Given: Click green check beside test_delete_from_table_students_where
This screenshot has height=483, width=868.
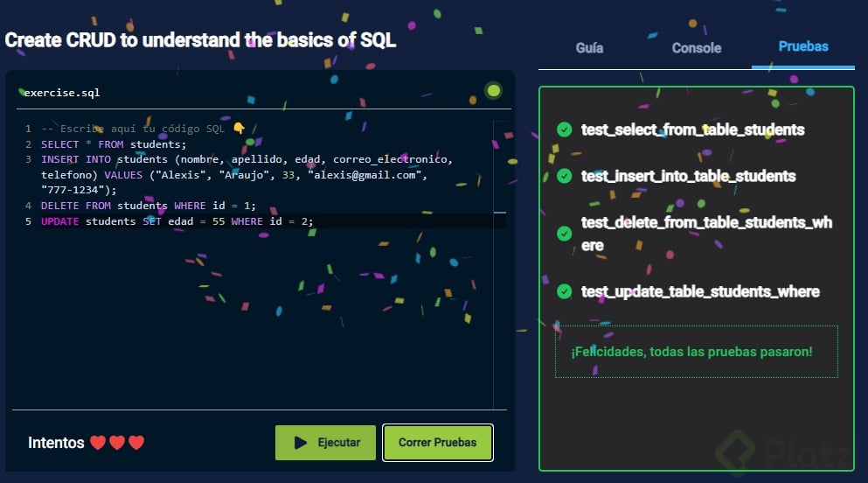Looking at the screenshot, I should [x=564, y=234].
